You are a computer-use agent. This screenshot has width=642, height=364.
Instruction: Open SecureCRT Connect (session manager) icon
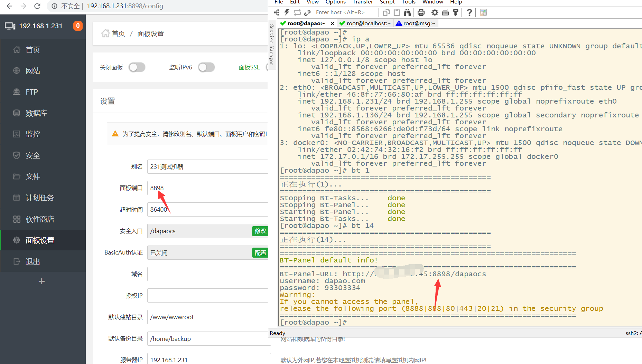[x=276, y=12]
